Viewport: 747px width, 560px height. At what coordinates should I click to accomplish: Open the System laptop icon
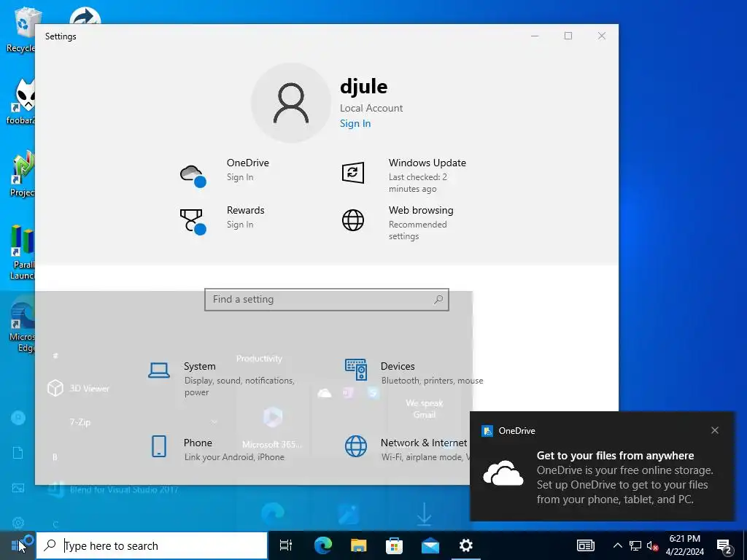(x=158, y=370)
